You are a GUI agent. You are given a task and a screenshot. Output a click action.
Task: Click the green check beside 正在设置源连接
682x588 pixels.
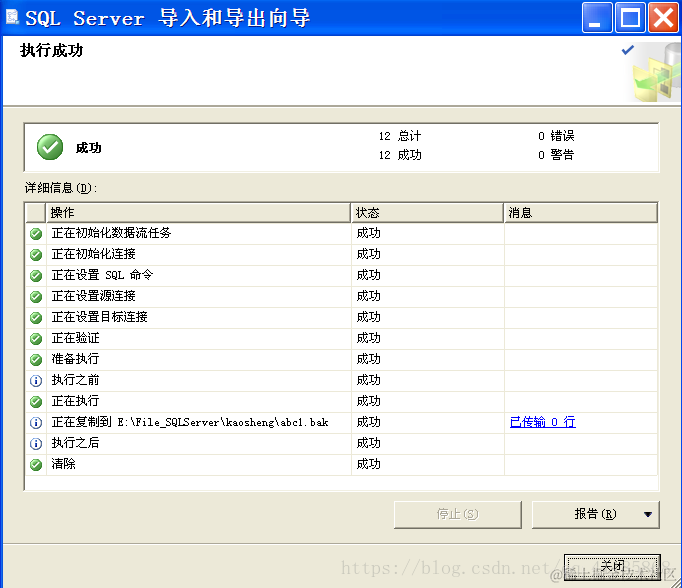[36, 297]
